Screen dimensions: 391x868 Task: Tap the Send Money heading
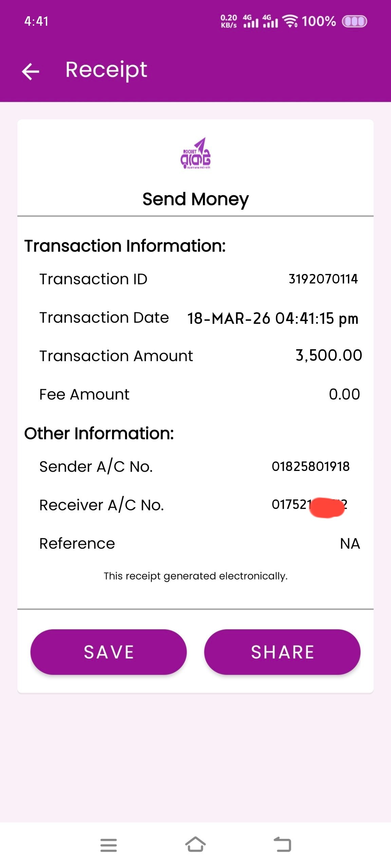click(195, 199)
